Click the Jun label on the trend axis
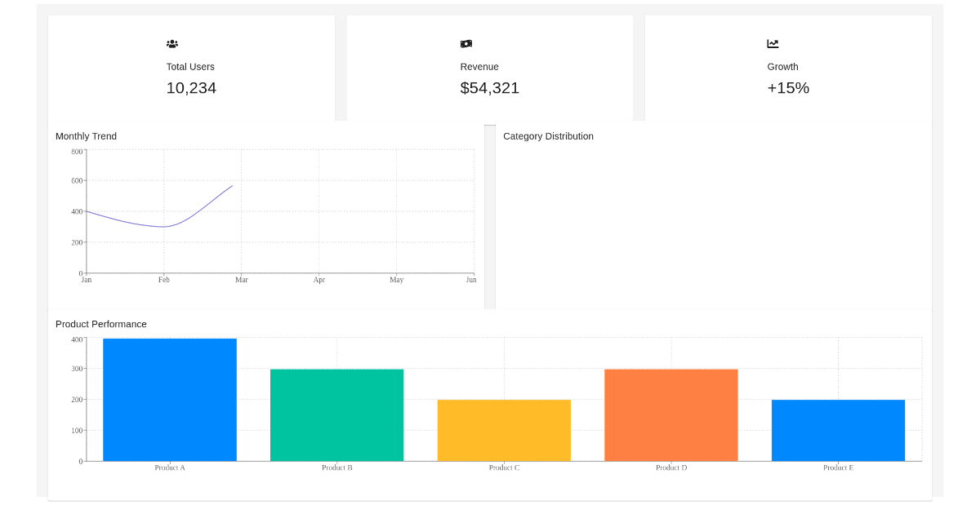This screenshot has height=514, width=980. 470,279
